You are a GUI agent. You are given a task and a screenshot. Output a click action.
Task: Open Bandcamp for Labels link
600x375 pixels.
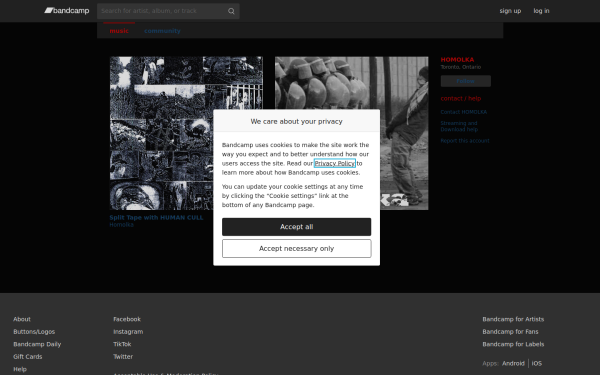(x=513, y=344)
